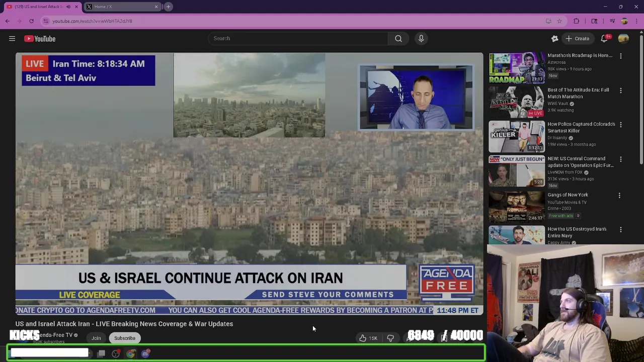Click the browser address bar URL
This screenshot has height=362, width=644.
[x=92, y=21]
